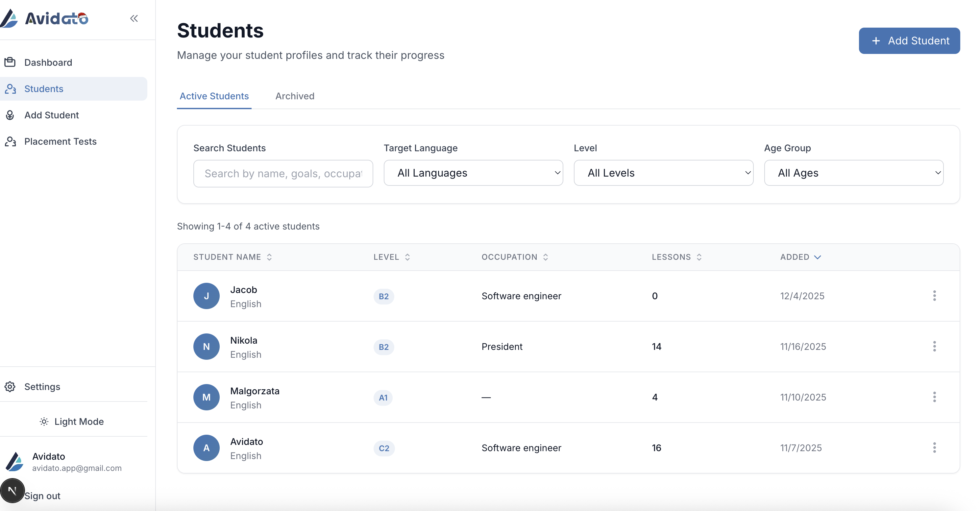Open the All Languages dropdown
The image size is (980, 511).
(473, 173)
